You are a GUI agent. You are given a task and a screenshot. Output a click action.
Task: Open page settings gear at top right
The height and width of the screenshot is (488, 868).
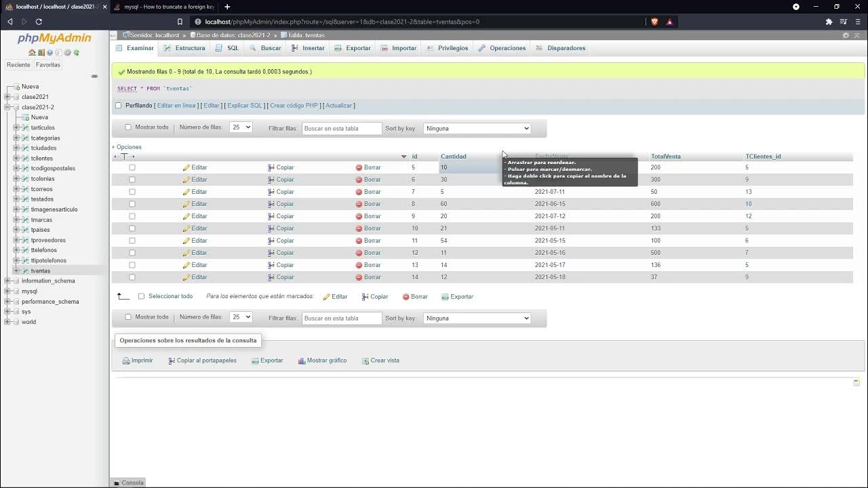[x=846, y=35]
